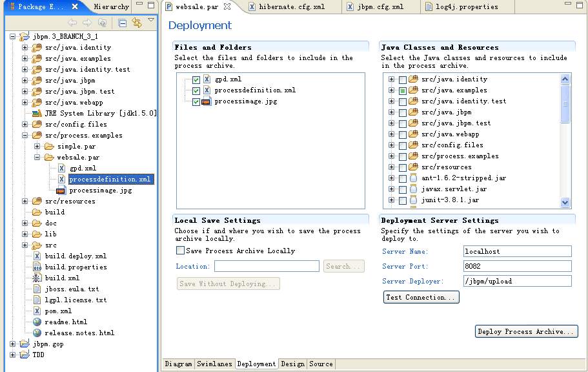Click the Server Name input field
This screenshot has width=588, height=372.
pyautogui.click(x=518, y=251)
